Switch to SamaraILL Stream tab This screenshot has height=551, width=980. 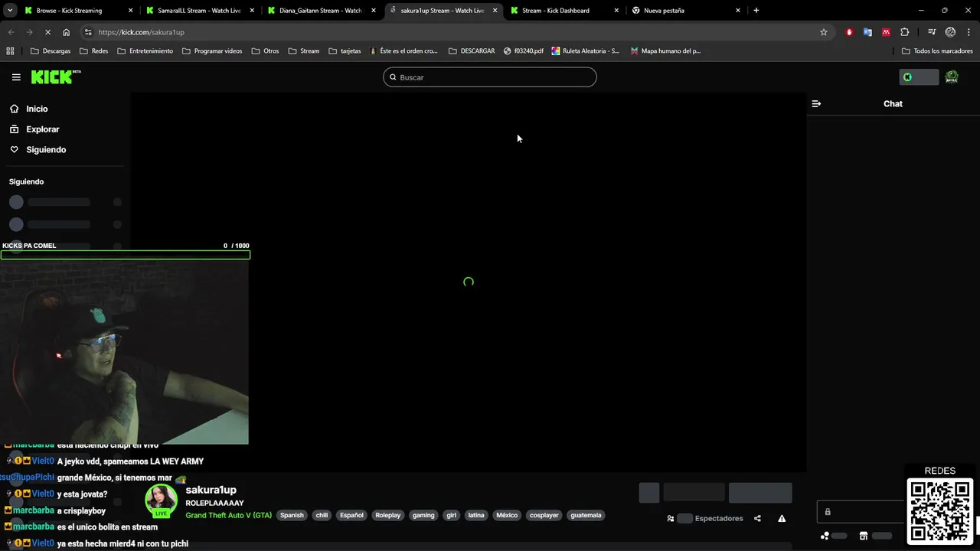point(199,11)
